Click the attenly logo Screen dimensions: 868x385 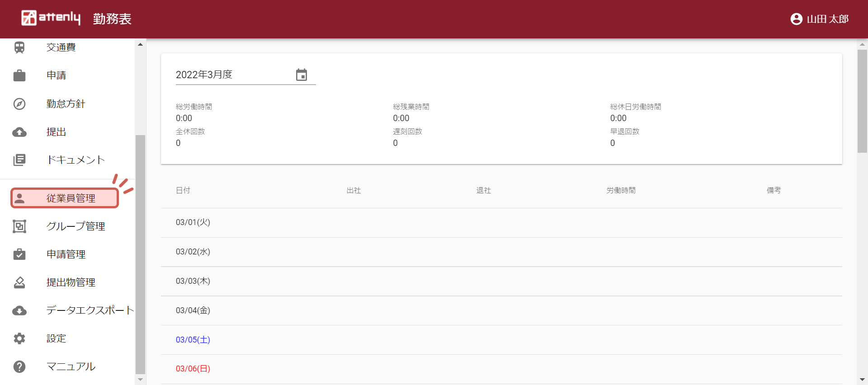click(x=51, y=18)
